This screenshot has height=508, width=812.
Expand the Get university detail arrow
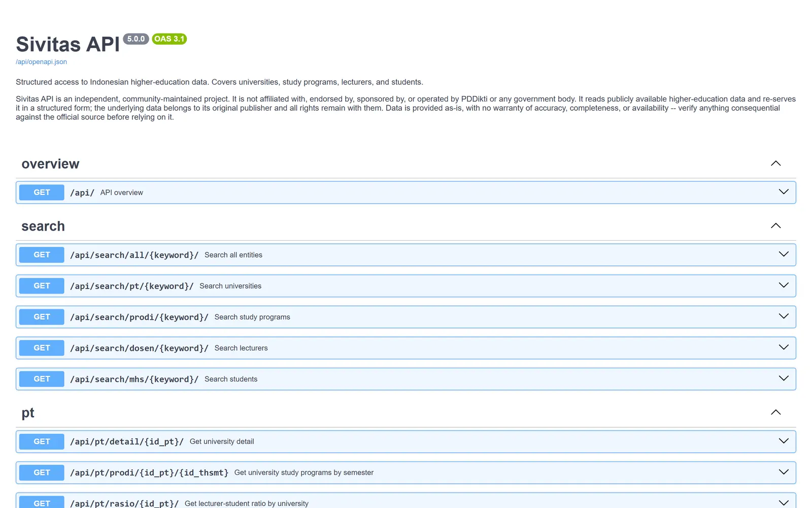784,441
